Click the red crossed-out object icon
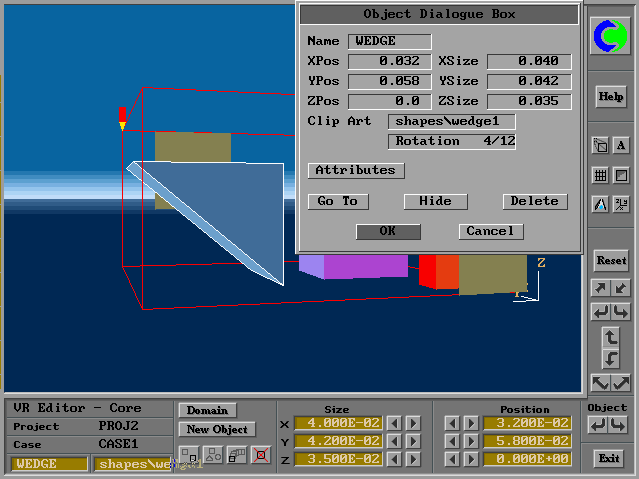Screen dimensions: 639x479 (261, 456)
